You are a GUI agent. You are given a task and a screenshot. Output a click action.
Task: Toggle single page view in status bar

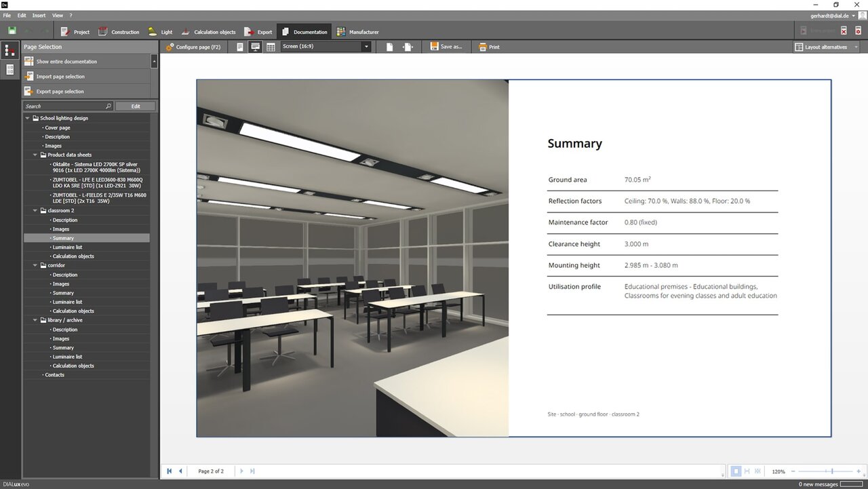(x=736, y=471)
